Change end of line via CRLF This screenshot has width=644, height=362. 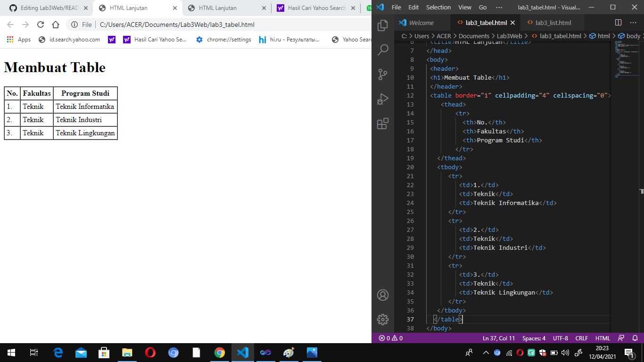pos(582,338)
